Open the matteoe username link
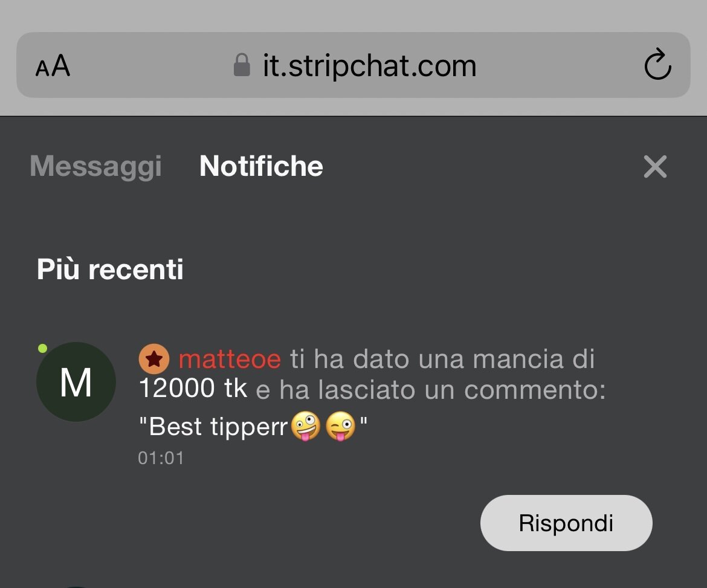 pyautogui.click(x=230, y=360)
